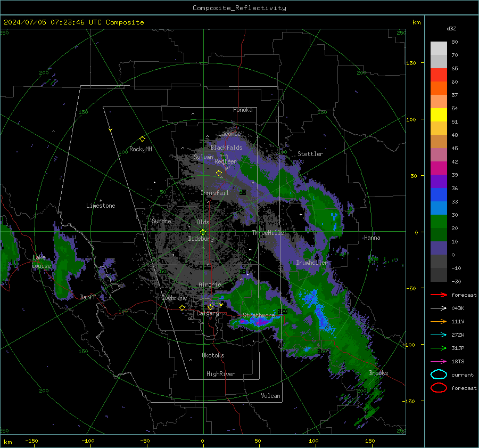Click the RedDeer city label
Screen dimensions: 479x448
(x=226, y=161)
